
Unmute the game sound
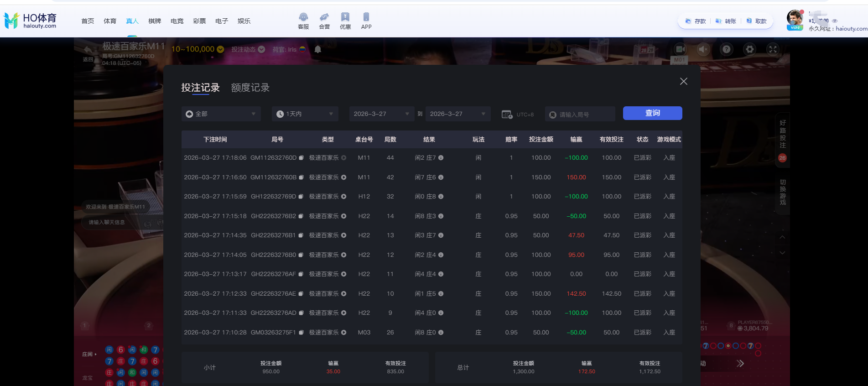[x=703, y=49]
